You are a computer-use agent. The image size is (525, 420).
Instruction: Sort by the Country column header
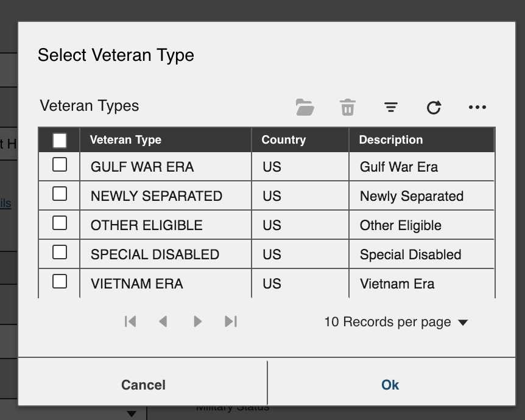point(283,140)
